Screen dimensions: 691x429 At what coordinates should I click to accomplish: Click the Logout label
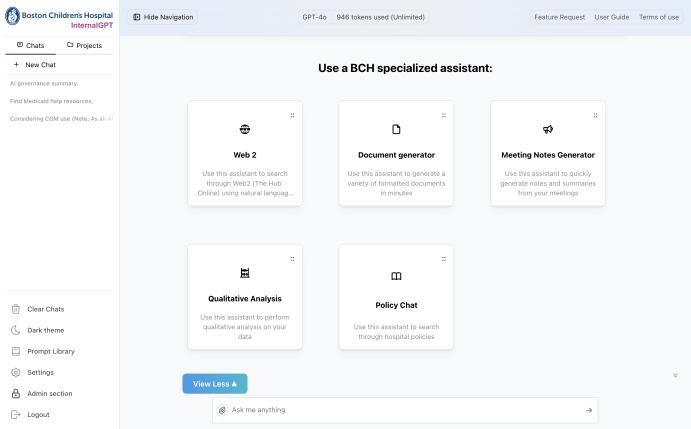[x=38, y=414]
